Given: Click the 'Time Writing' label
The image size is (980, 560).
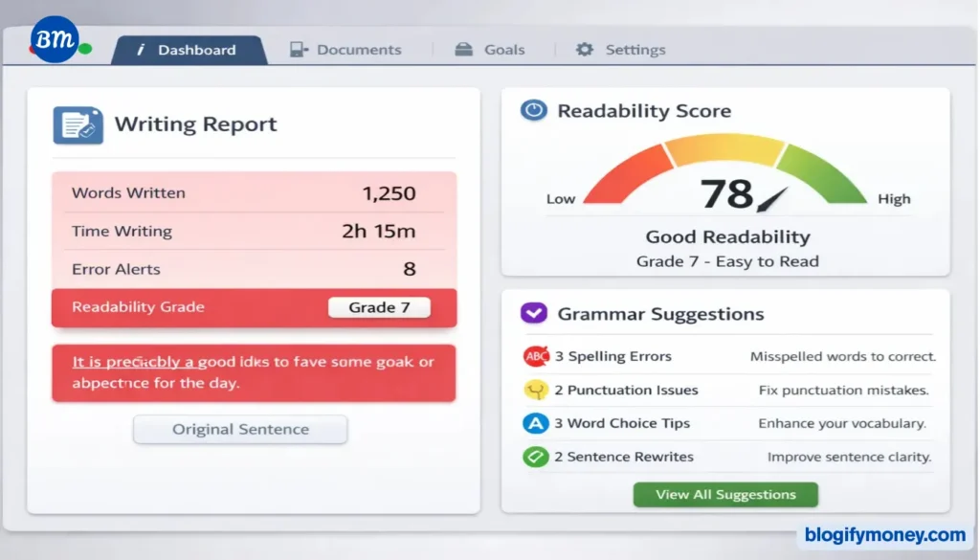Looking at the screenshot, I should click(x=122, y=232).
